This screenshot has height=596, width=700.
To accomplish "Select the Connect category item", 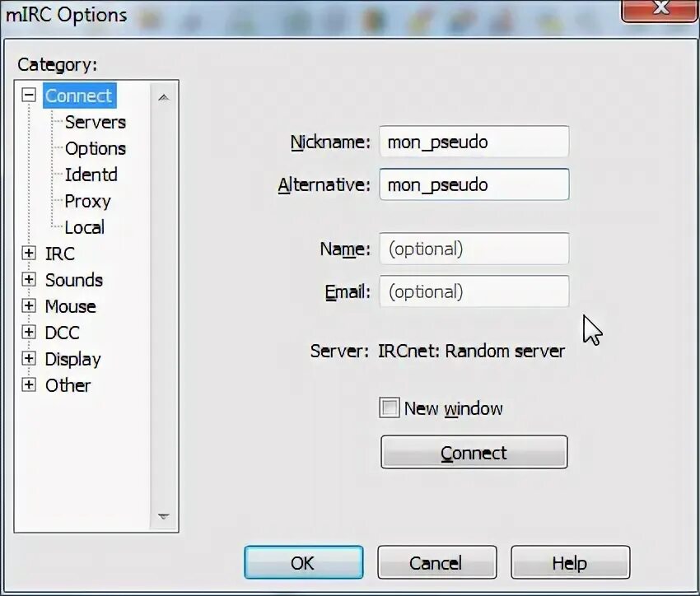I will point(79,95).
